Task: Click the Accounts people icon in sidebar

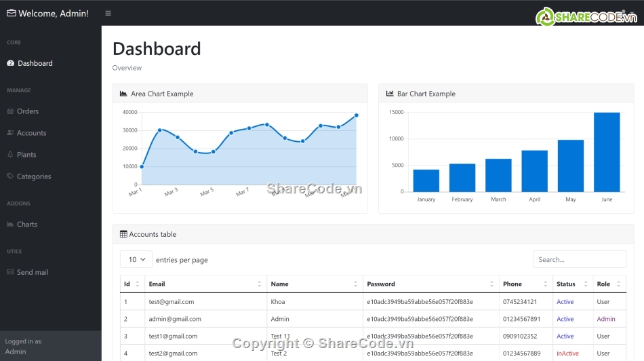Action: click(x=10, y=133)
